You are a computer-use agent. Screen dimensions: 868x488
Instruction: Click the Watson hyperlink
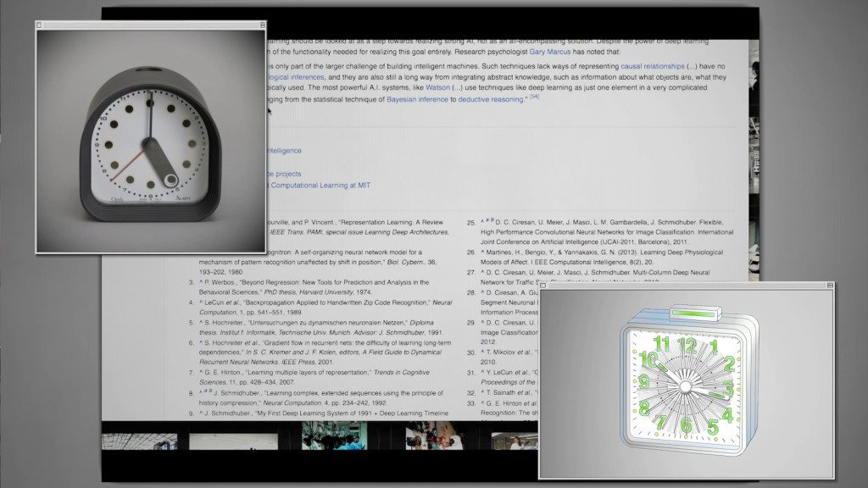tap(437, 86)
